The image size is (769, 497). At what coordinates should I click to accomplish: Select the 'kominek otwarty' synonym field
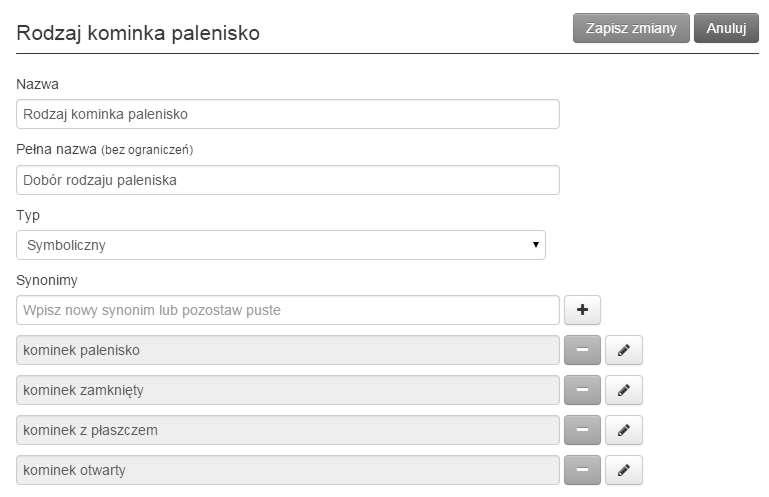pos(288,470)
